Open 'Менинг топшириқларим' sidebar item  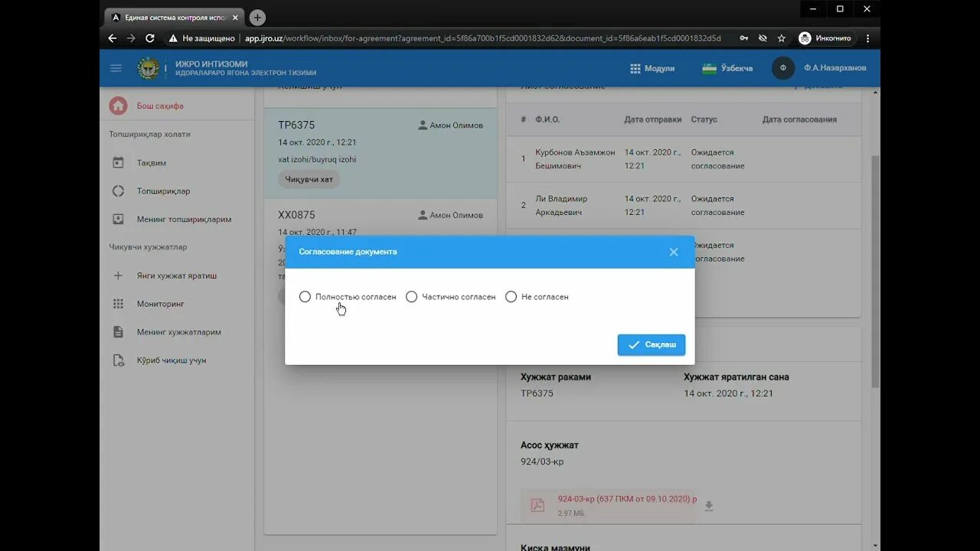coord(184,220)
